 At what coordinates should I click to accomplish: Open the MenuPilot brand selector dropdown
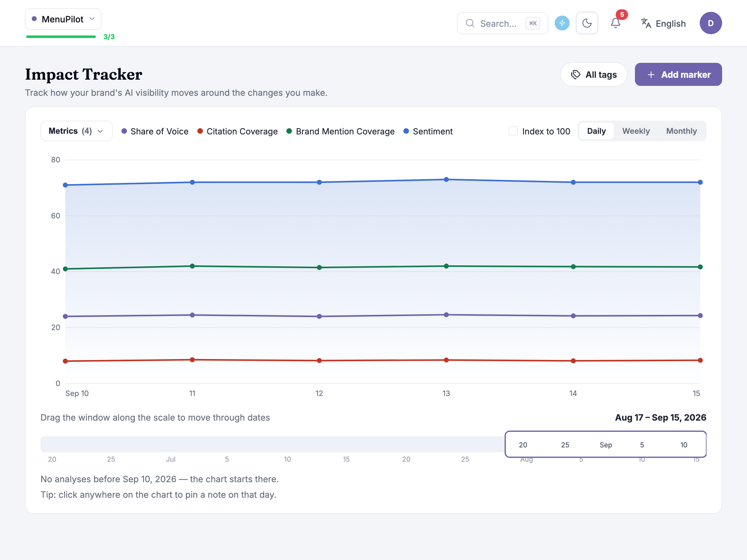pos(63,19)
